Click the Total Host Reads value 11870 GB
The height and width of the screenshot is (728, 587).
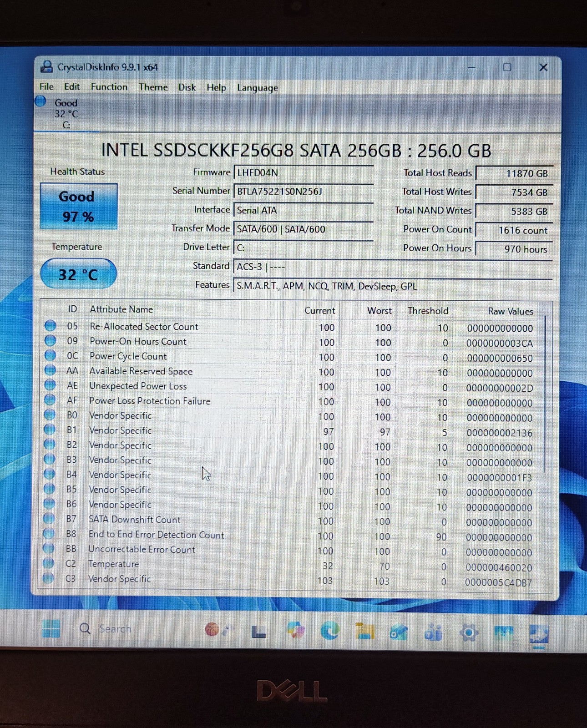pos(515,173)
